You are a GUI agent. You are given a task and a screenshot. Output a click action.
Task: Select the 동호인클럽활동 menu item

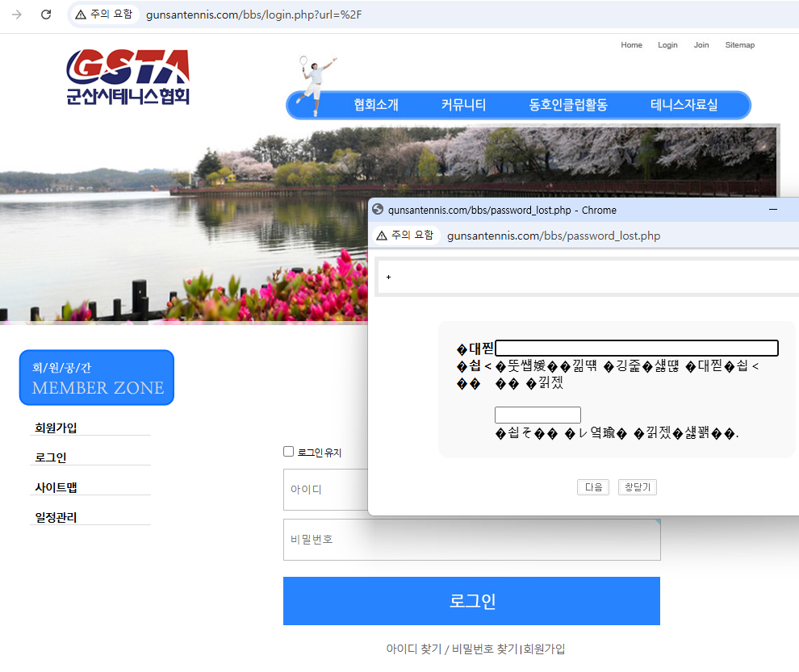tap(568, 105)
